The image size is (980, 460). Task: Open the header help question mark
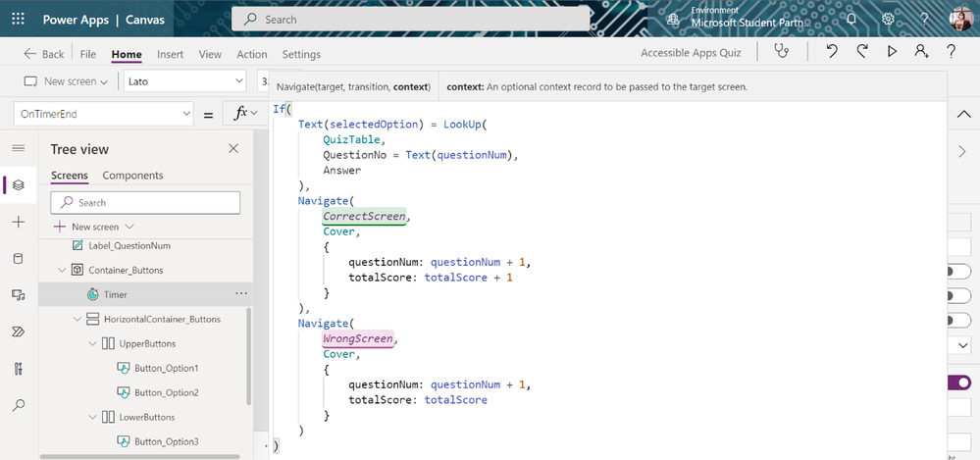click(x=924, y=19)
